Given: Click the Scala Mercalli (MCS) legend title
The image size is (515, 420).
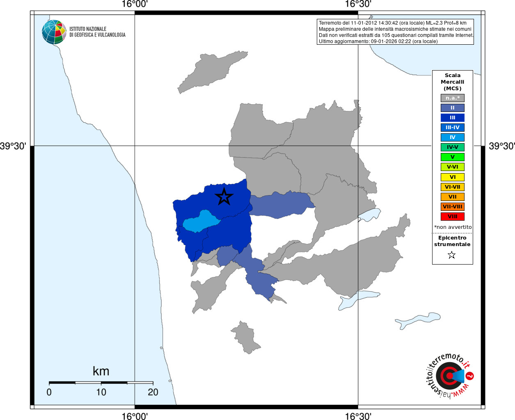Looking at the screenshot, I should point(453,82).
